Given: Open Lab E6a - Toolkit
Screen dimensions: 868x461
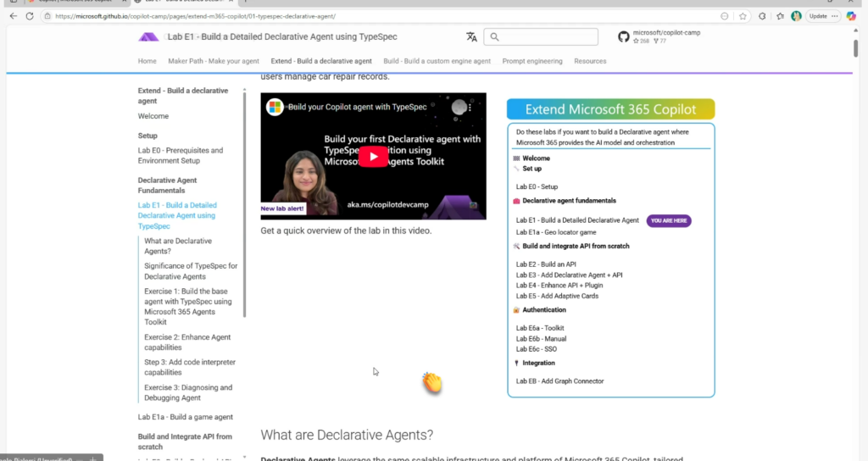Looking at the screenshot, I should click(540, 328).
